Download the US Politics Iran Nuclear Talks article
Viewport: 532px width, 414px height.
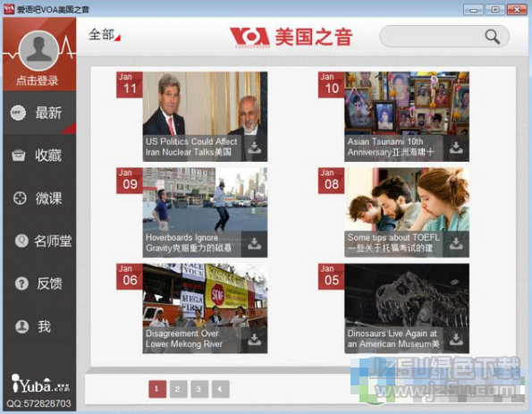(x=254, y=148)
